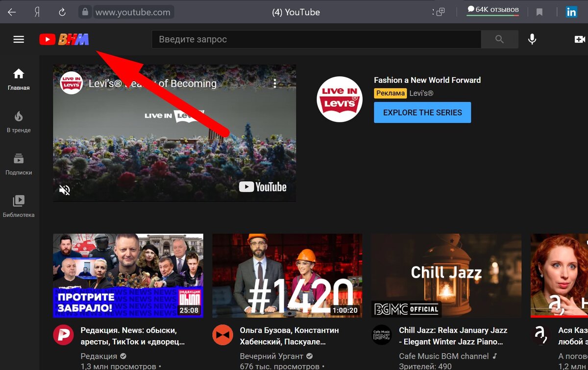
Task: Open Chill Jazz: Relax January Jazz title
Action: [453, 336]
